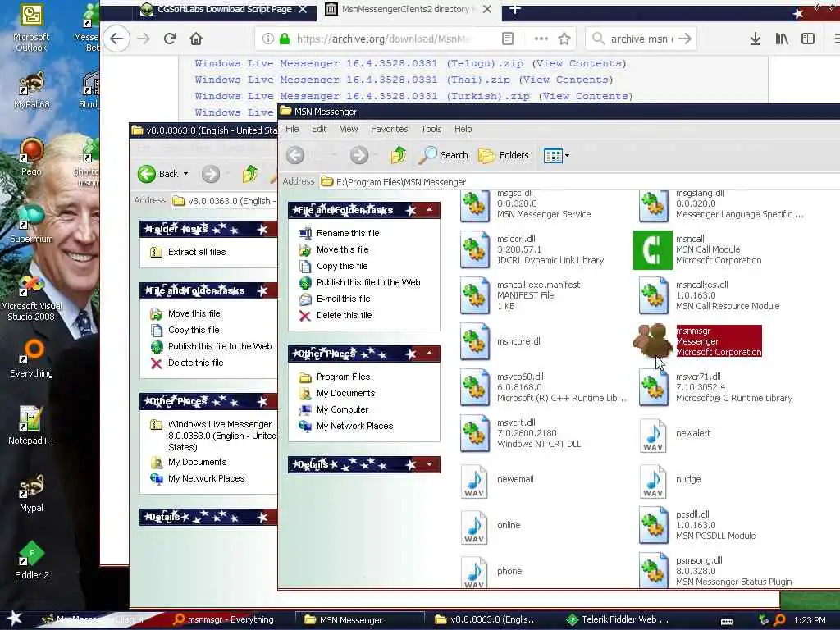Viewport: 840px width, 630px height.
Task: Select msncall.exe.manifest file
Action: pyautogui.click(x=519, y=295)
